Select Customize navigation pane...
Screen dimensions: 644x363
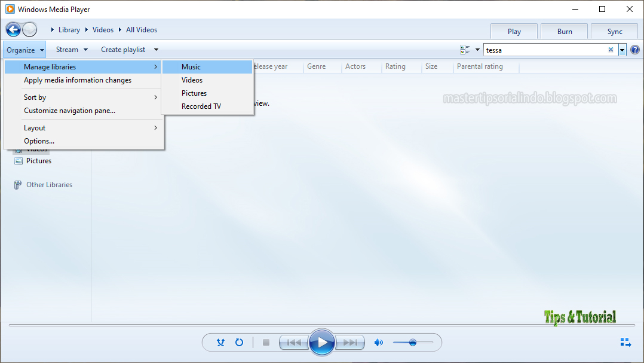pyautogui.click(x=82, y=110)
